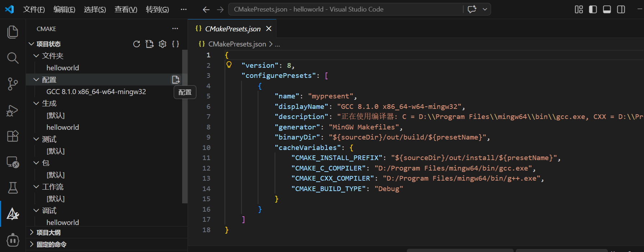Open the CMake Tools view
The image size is (644, 252).
point(13,214)
